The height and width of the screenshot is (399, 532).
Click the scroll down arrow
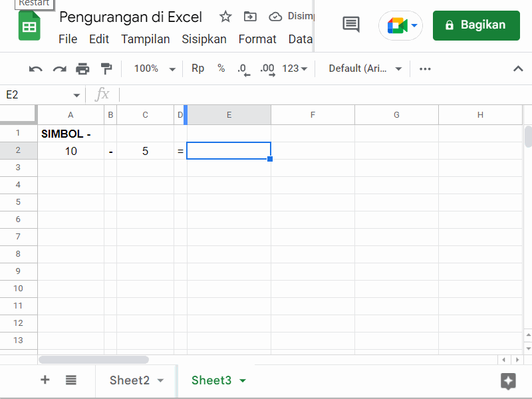click(528, 348)
